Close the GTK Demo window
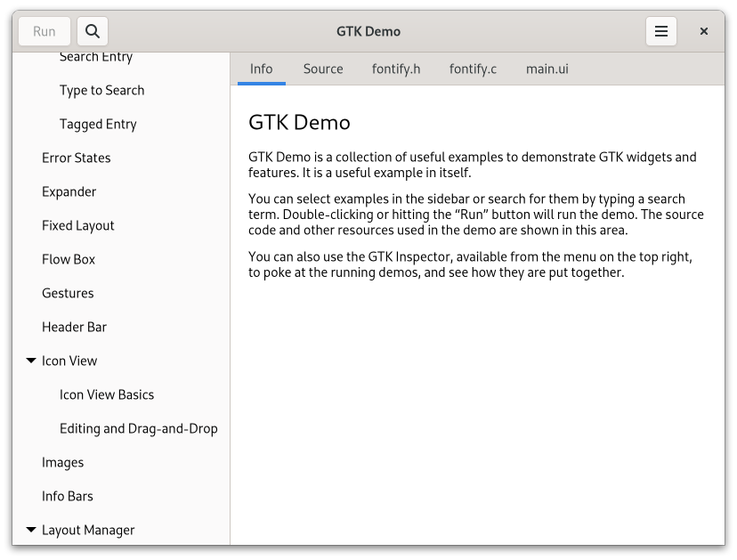This screenshot has width=737, height=560. click(704, 31)
